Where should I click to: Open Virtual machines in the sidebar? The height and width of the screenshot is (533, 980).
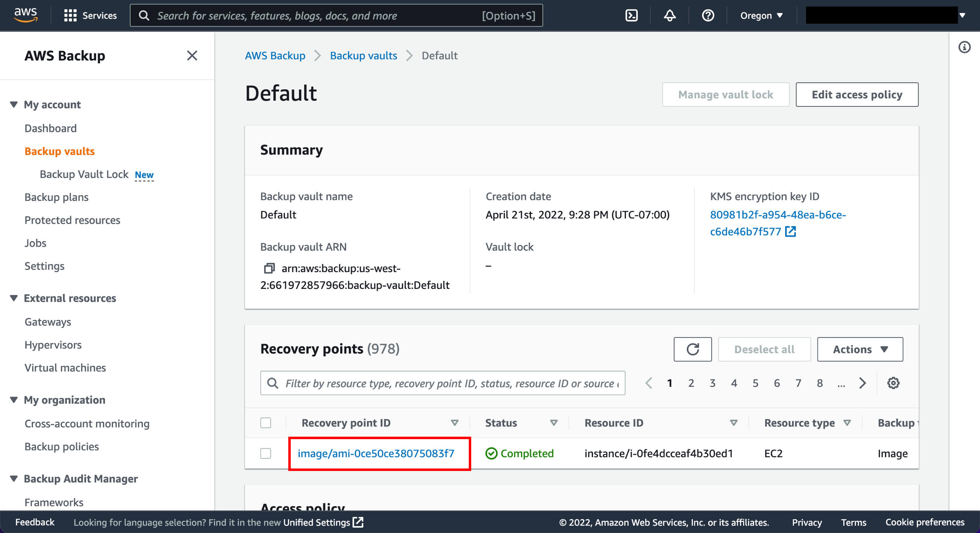(65, 367)
